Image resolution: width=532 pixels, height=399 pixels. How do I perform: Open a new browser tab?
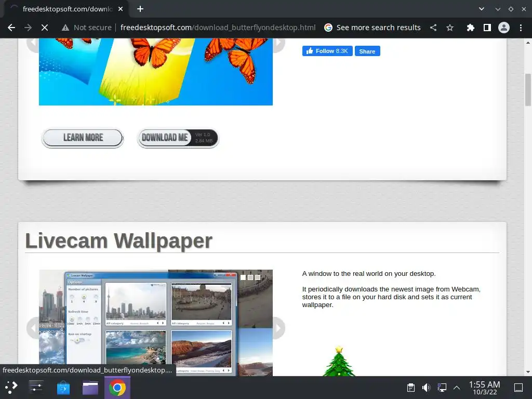pyautogui.click(x=140, y=9)
